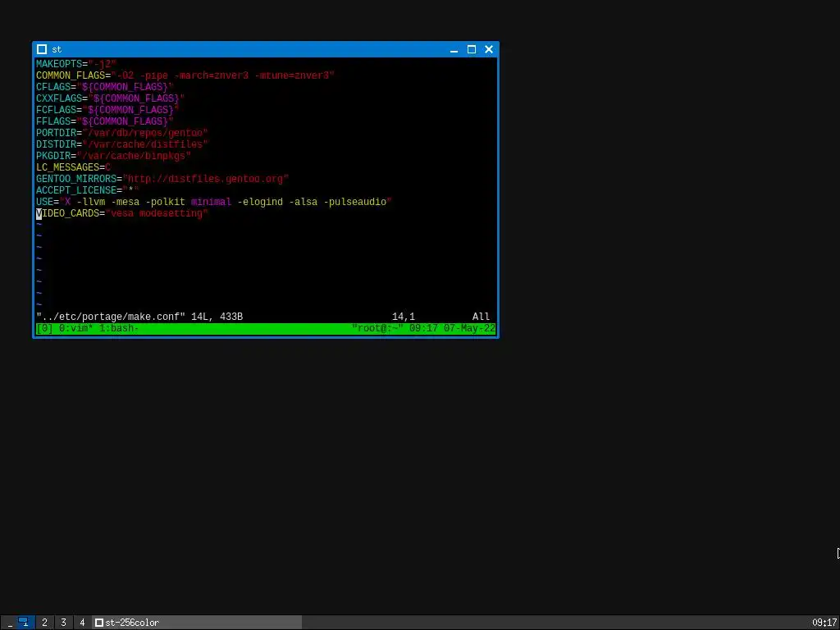Click the COMMON_FLAGS line in vim

pos(185,75)
